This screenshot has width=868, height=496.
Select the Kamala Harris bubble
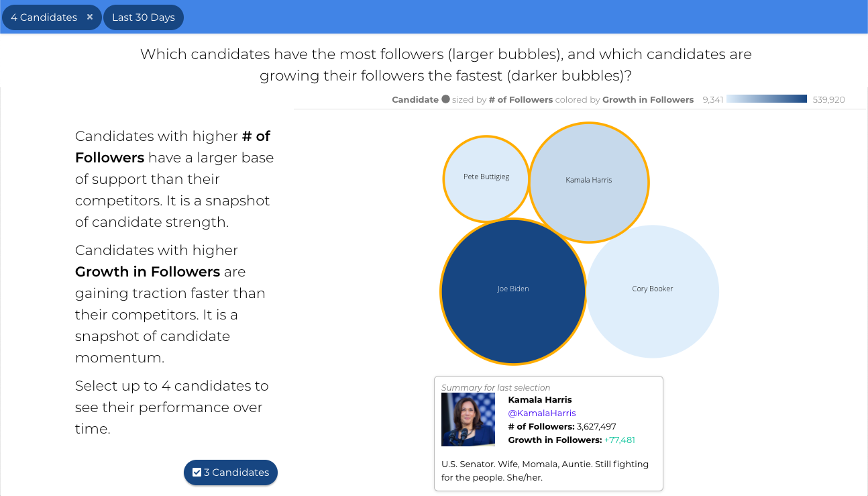click(589, 183)
